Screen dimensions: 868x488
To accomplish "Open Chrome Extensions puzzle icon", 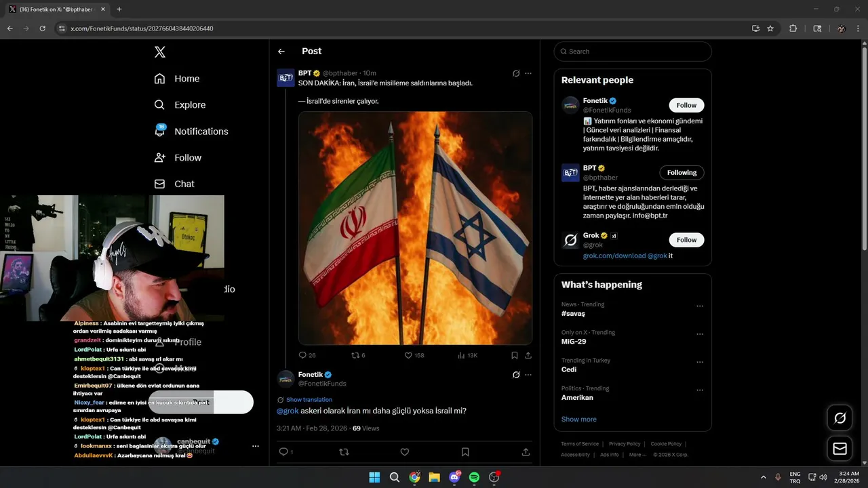I will click(793, 28).
